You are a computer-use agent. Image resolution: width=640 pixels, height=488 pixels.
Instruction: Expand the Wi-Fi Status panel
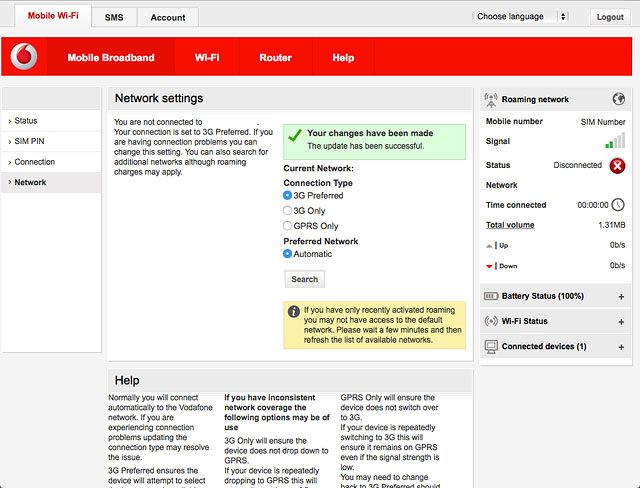click(x=621, y=322)
